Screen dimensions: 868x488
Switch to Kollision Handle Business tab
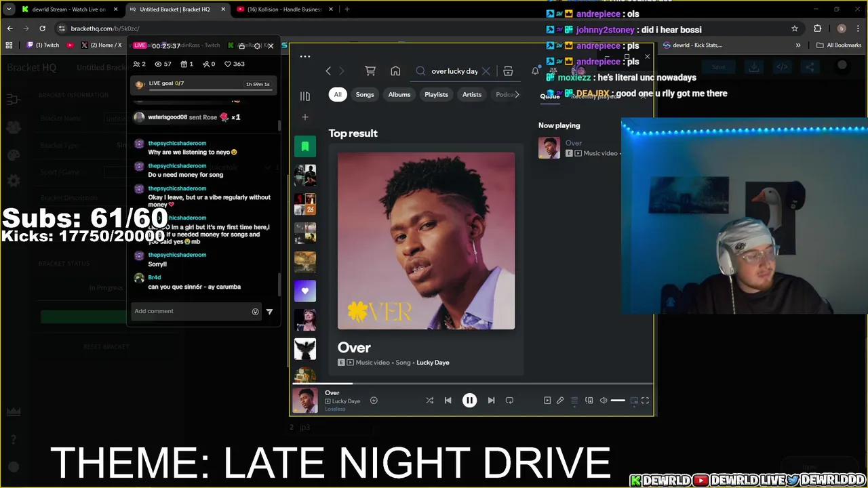pos(285,9)
